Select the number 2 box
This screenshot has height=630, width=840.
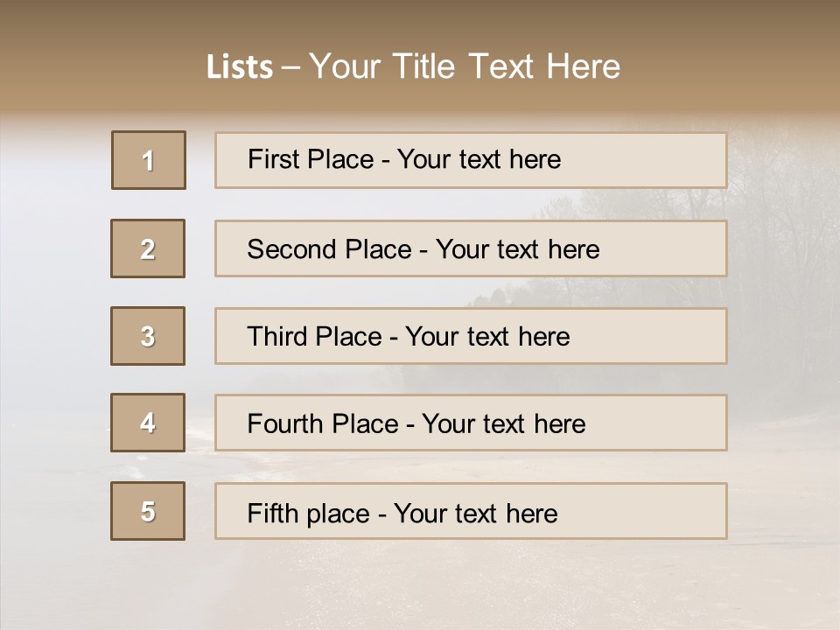coord(148,248)
